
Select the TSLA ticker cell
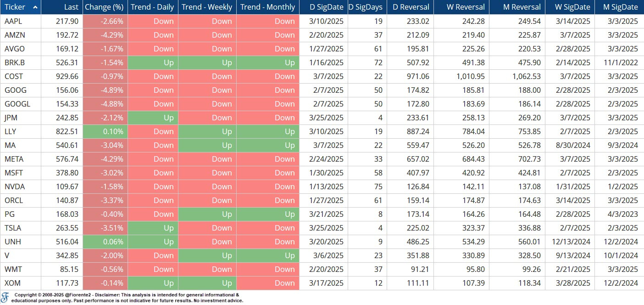21,228
